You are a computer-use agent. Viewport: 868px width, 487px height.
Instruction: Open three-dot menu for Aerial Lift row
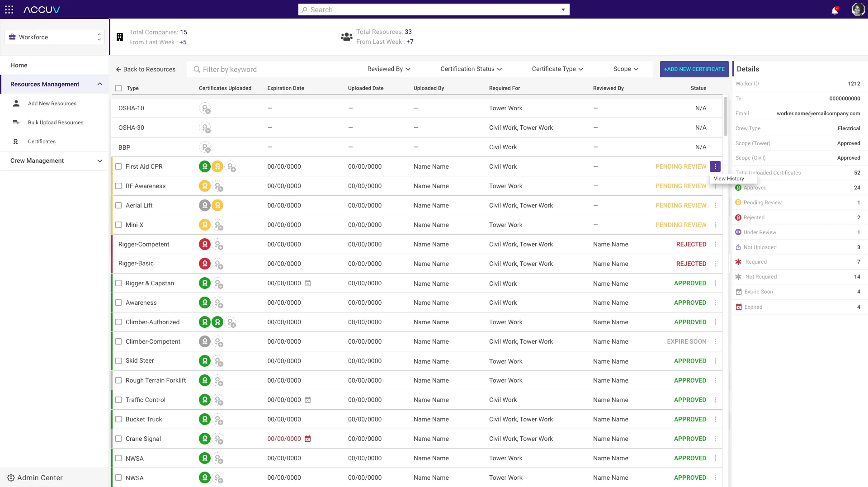click(715, 205)
